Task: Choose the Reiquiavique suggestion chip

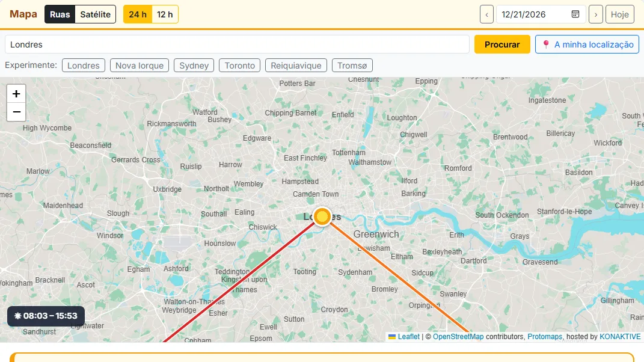Action: (296, 66)
